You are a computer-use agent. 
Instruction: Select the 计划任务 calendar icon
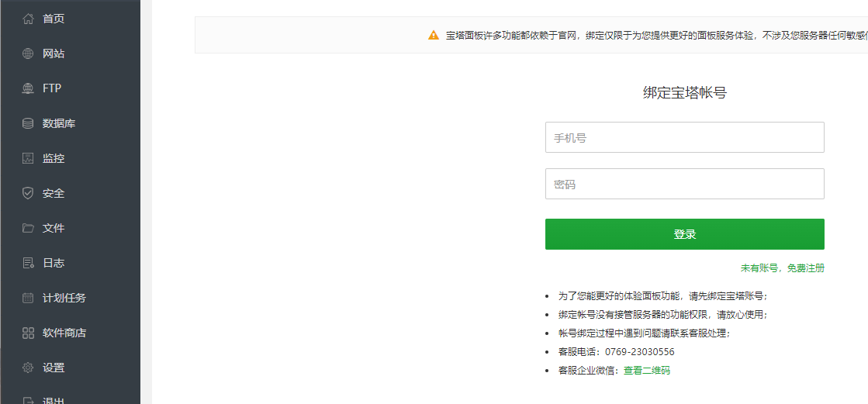28,298
